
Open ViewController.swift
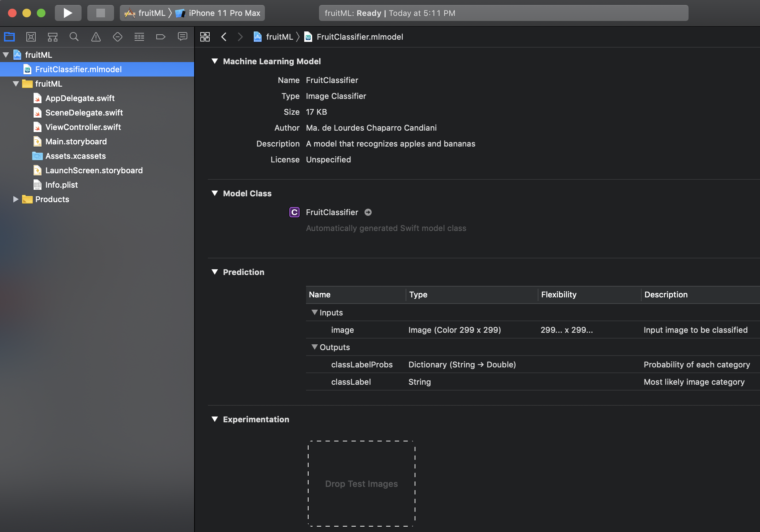tap(83, 127)
